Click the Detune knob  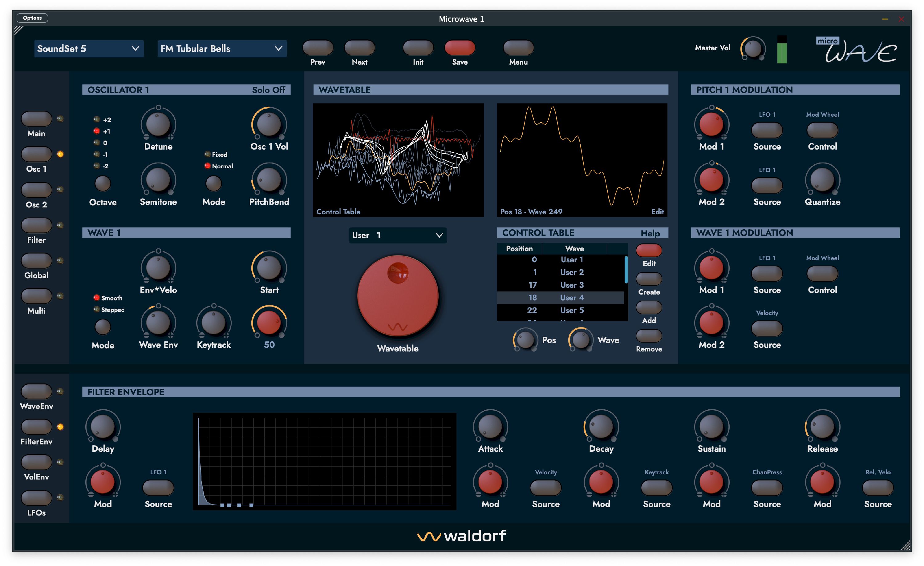point(158,124)
